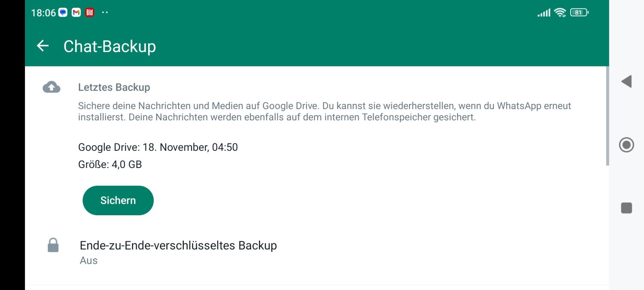
Task: Tap the Größe 4,0 GB line
Action: coord(110,164)
